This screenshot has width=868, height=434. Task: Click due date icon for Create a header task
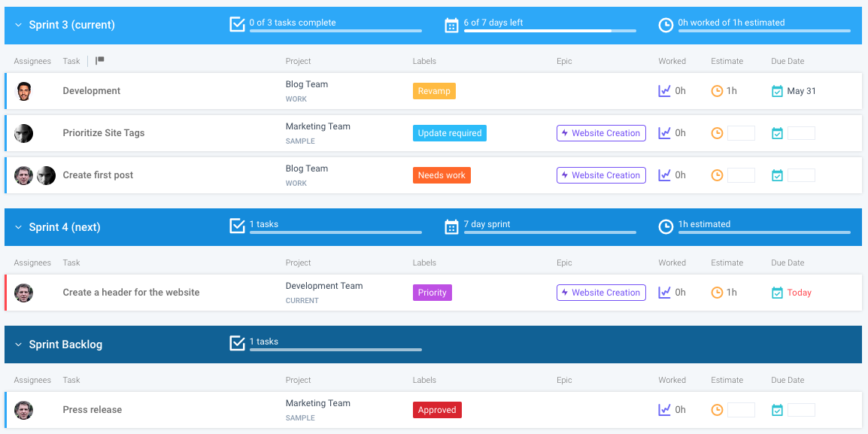777,293
